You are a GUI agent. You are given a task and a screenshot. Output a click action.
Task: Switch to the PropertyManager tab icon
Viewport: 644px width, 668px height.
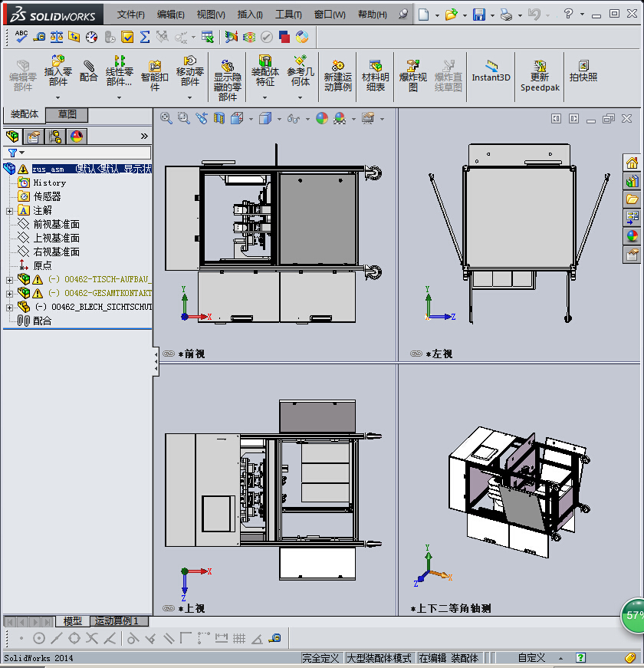(33, 137)
